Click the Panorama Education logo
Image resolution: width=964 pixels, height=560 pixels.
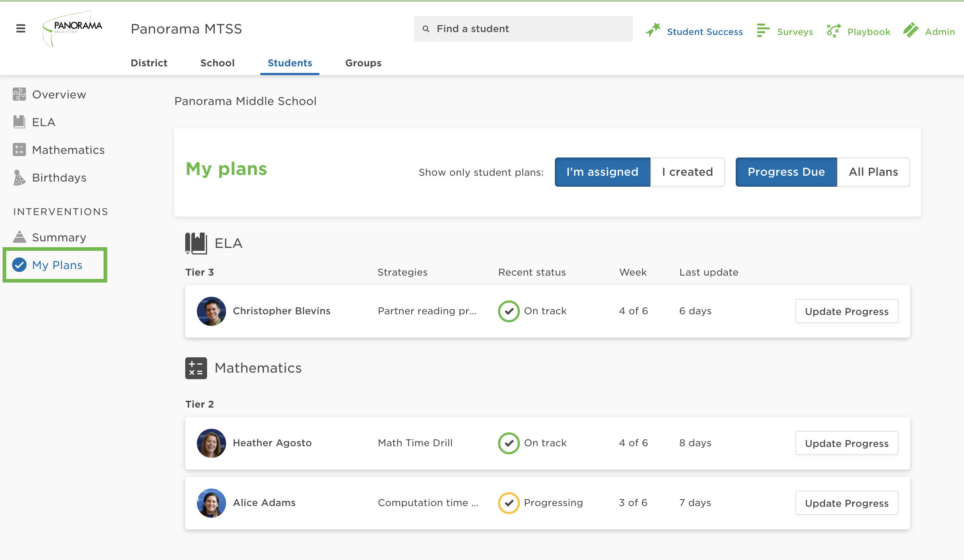[x=72, y=28]
